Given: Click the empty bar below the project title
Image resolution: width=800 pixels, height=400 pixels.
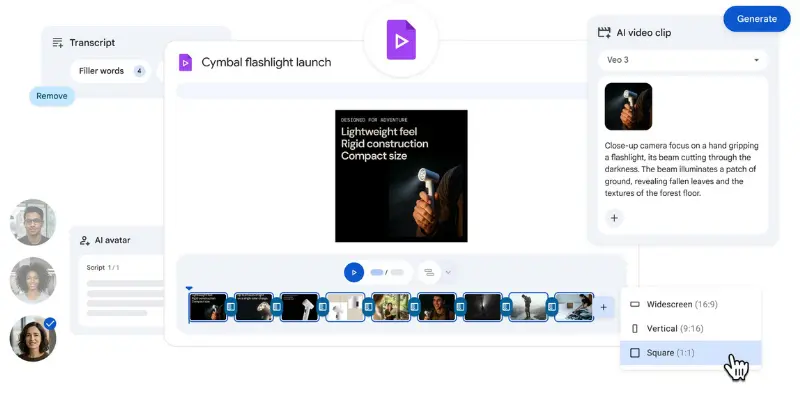Looking at the screenshot, I should tap(383, 91).
